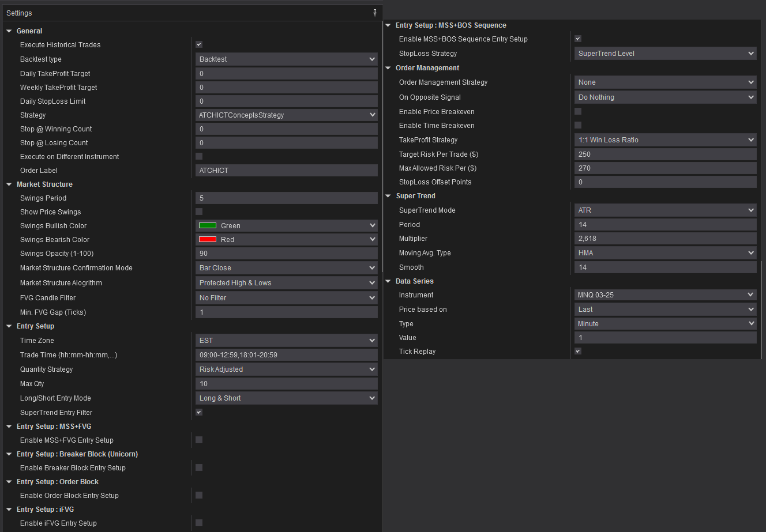The height and width of the screenshot is (532, 766).
Task: Enable Breaker Block Entry Setup checkbox
Action: pyautogui.click(x=199, y=467)
